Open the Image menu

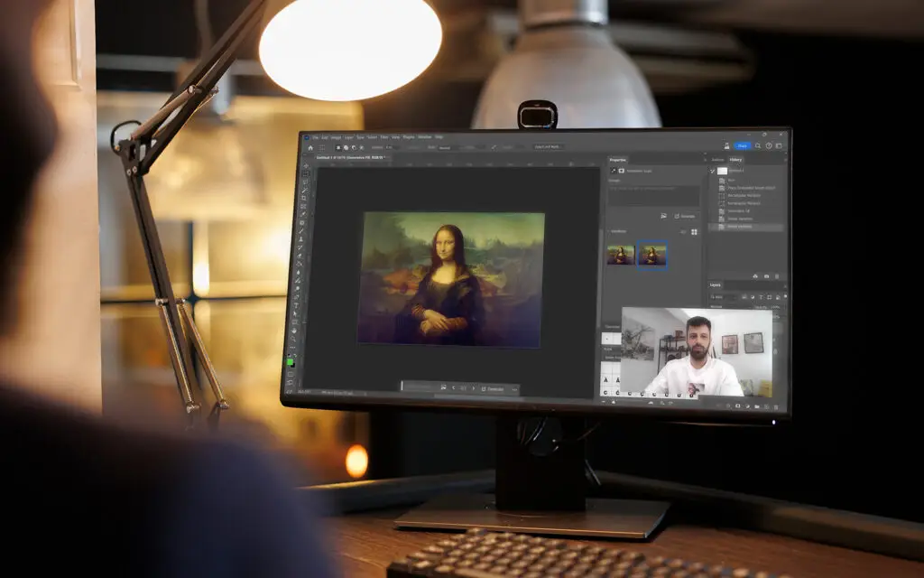click(x=336, y=137)
